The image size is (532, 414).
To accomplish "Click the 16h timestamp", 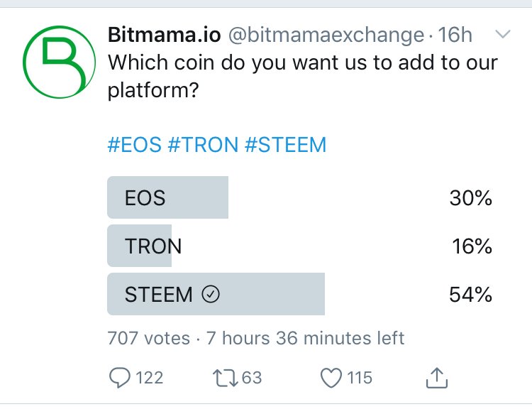I will (x=455, y=35).
